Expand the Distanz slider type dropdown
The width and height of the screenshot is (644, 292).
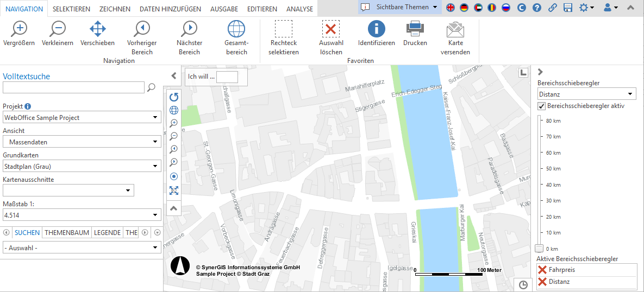tap(586, 94)
